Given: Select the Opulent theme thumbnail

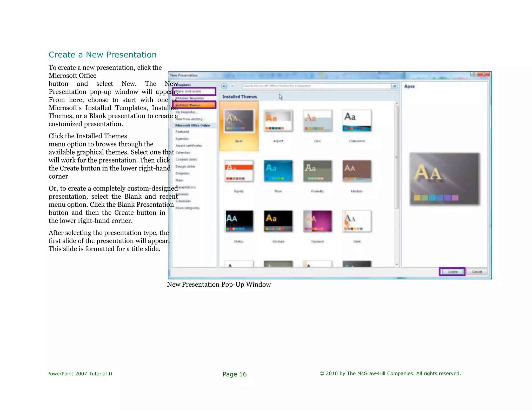Looking at the screenshot, I should tap(317, 221).
